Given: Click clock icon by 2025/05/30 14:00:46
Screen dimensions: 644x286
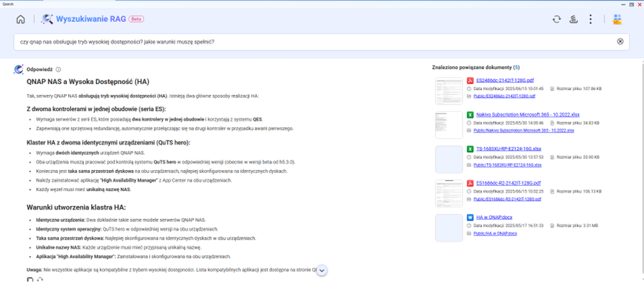Looking at the screenshot, I should 470,123.
